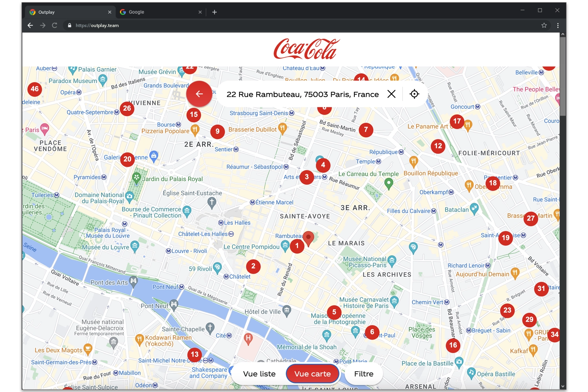Viewport: 588px width, 392px height.
Task: Click Le Centre Pompidou museum icon
Action: [x=285, y=246]
